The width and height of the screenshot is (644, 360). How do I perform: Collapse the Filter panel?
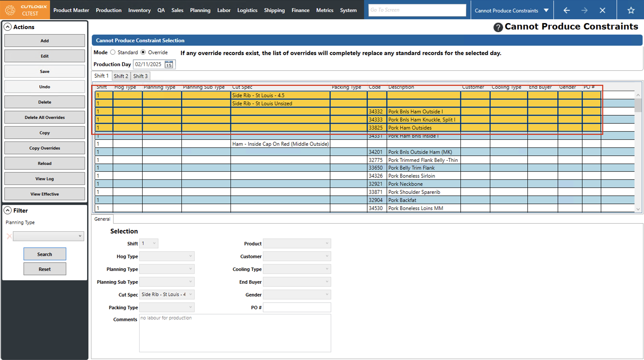coord(8,210)
